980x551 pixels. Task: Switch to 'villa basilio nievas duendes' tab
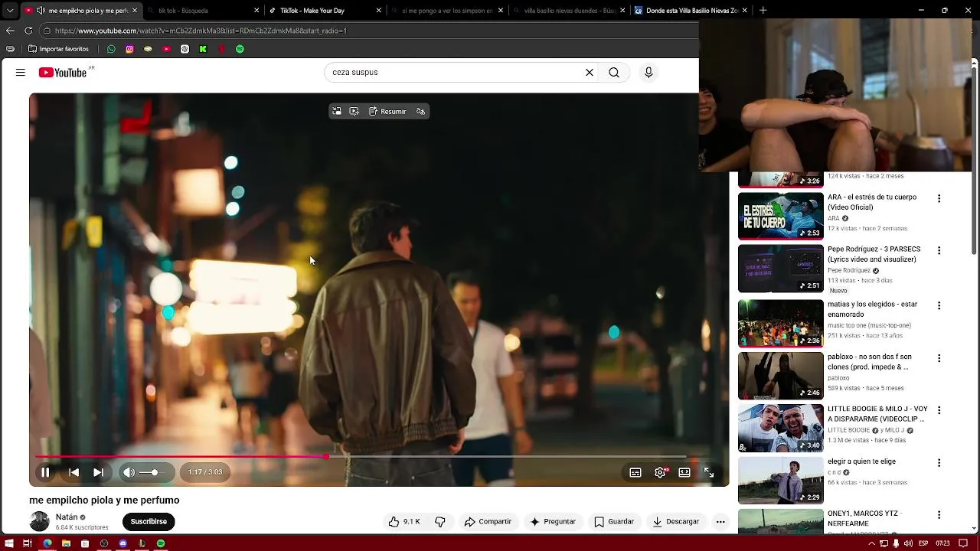570,11
